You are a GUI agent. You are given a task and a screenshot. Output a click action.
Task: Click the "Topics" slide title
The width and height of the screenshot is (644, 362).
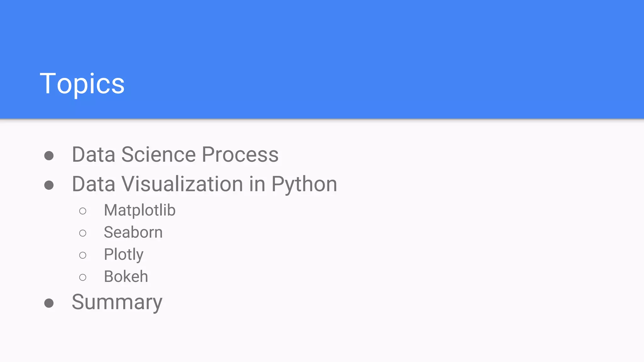pyautogui.click(x=82, y=84)
